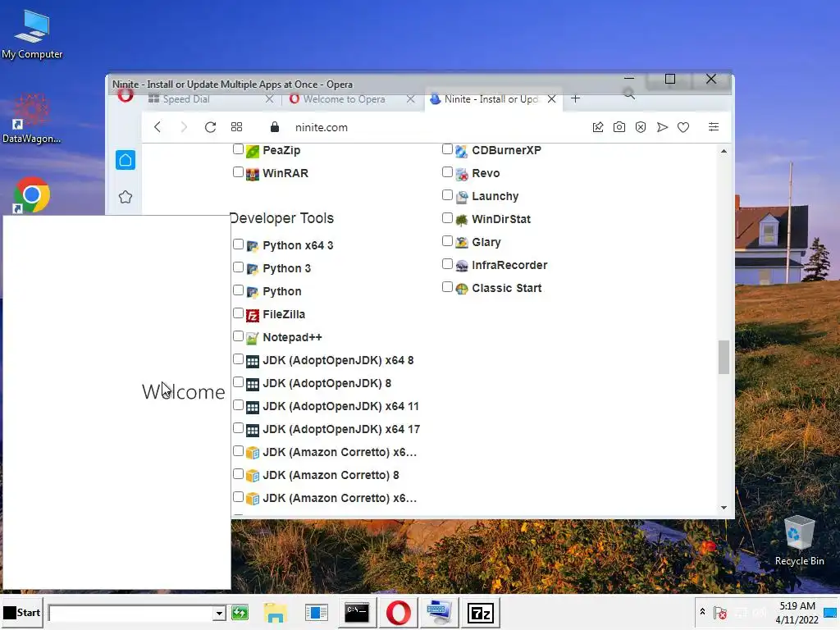Screen dimensions: 840x630
Task: Tick the Revo checkbox
Action: coord(447,172)
